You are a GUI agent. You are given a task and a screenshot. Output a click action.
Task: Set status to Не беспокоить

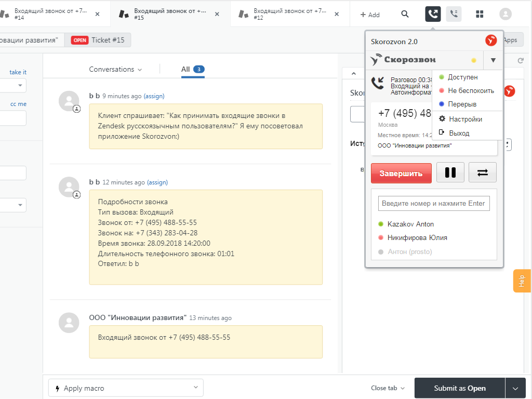point(470,90)
